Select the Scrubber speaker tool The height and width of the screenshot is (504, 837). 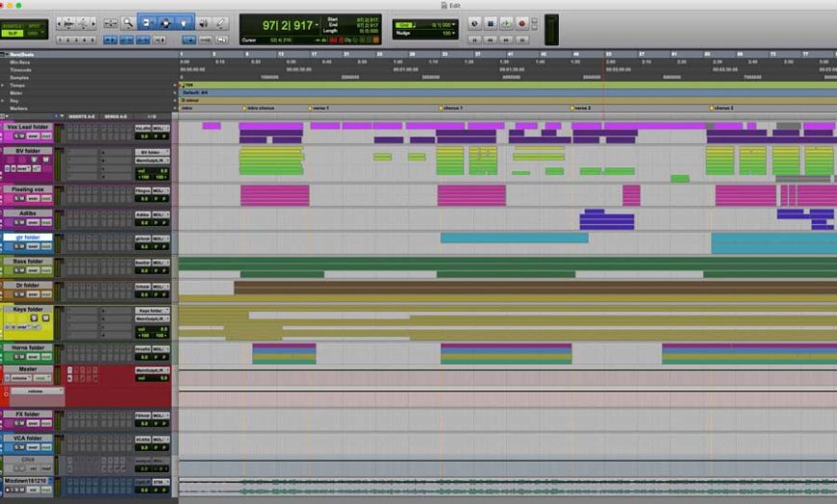pos(203,23)
